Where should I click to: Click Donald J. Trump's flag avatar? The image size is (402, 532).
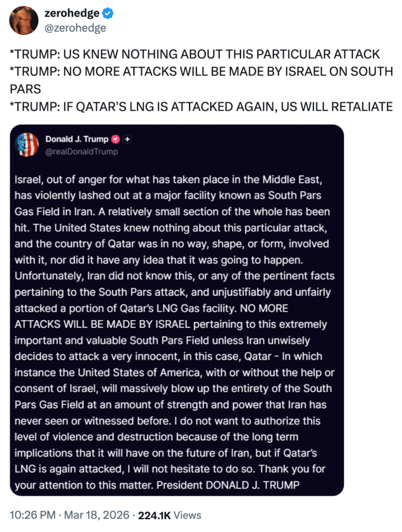click(x=28, y=145)
